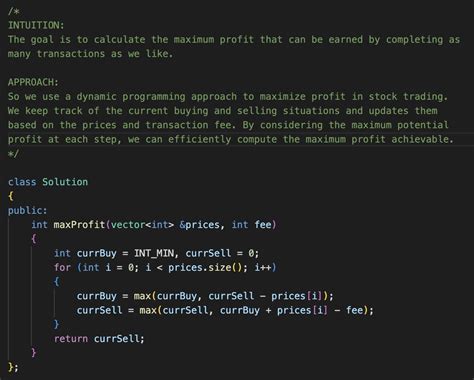This screenshot has width=474, height=380.
Task: Click the closing brace with semicolon
Action: pos(13,367)
